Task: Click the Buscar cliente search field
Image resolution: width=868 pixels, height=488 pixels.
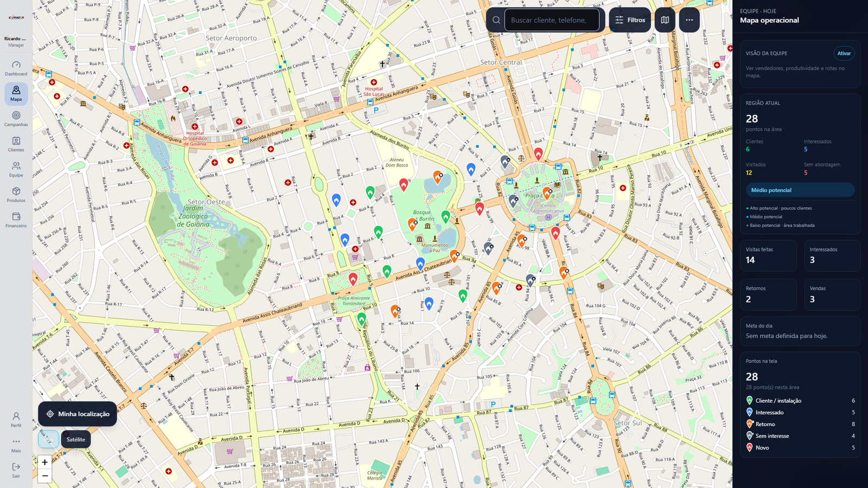Action: pyautogui.click(x=552, y=20)
